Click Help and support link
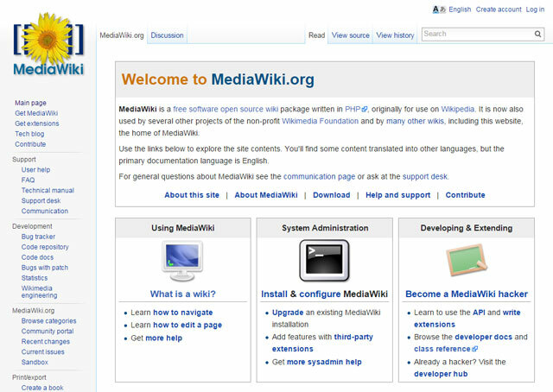Image resolution: width=553 pixels, height=392 pixels. [397, 195]
